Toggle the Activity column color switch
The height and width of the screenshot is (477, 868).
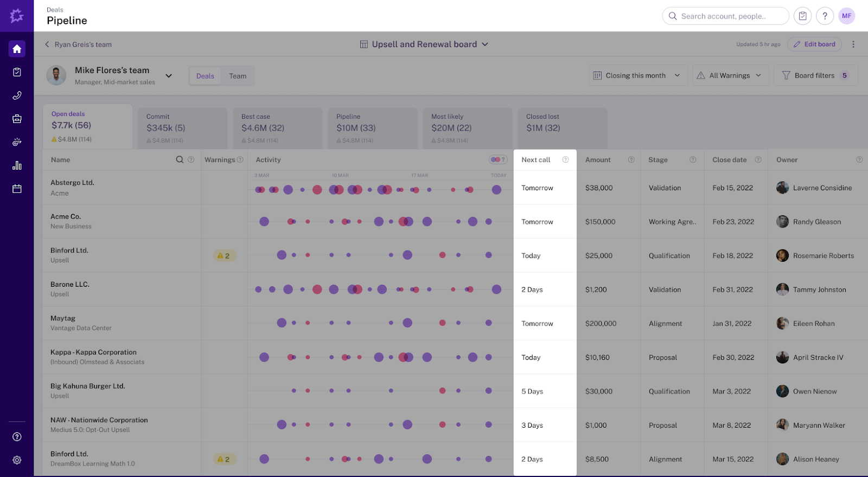coord(495,160)
